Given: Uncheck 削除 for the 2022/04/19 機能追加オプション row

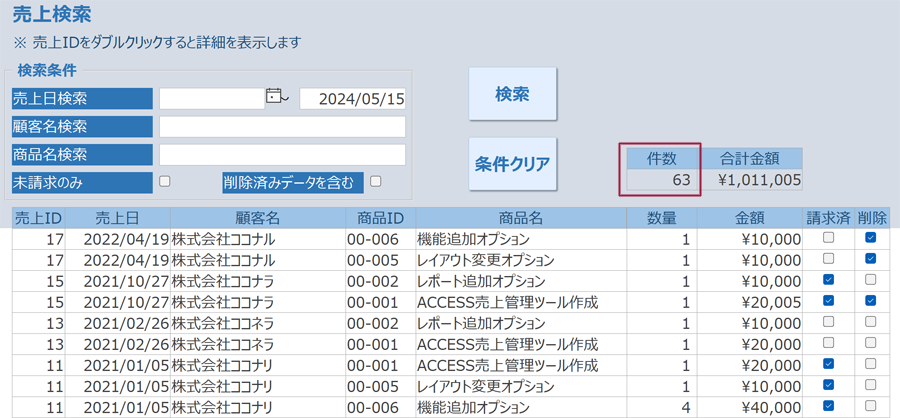Looking at the screenshot, I should tap(870, 239).
